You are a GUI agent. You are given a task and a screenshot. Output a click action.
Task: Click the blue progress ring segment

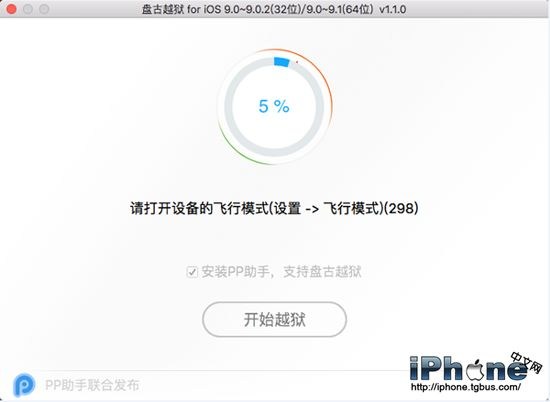point(282,62)
